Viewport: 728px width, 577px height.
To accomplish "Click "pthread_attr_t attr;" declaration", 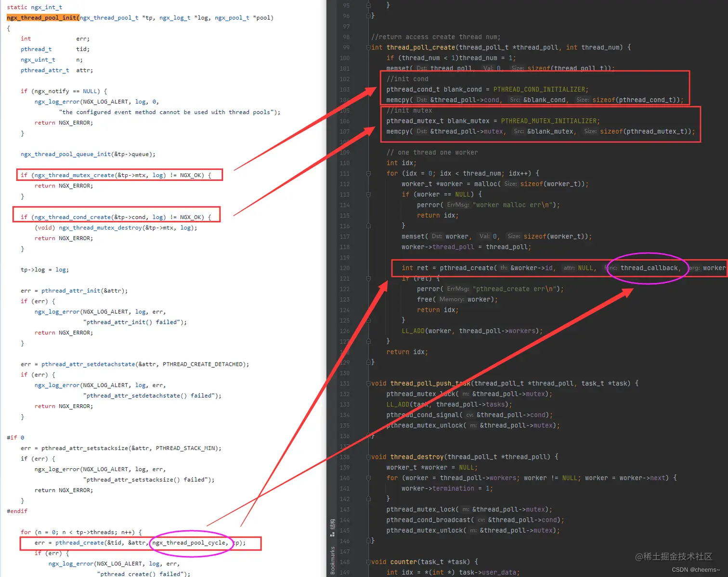I will coord(57,70).
